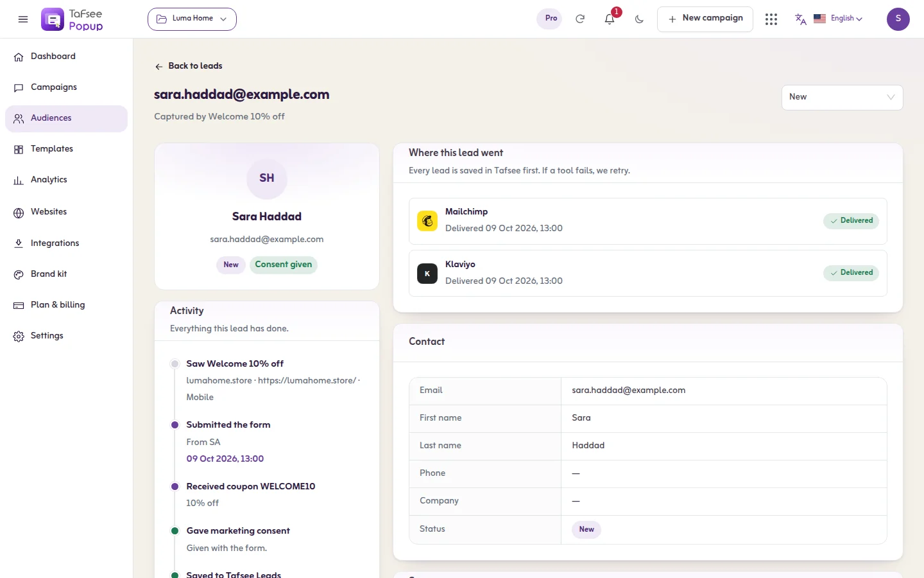Open the user avatar S menu
This screenshot has width=924, height=578.
898,19
